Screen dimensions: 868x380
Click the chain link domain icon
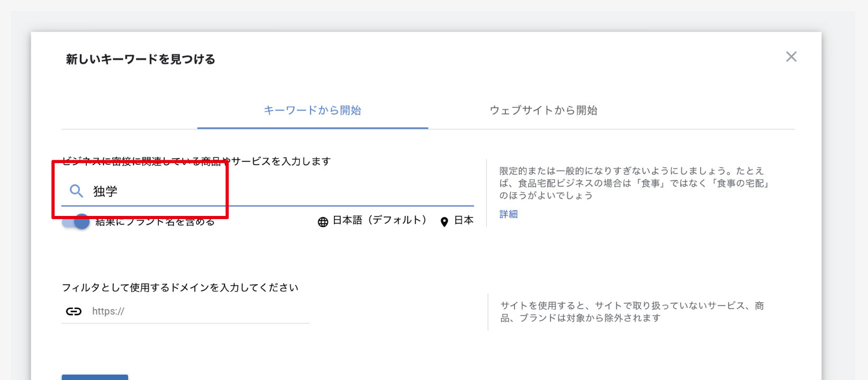74,311
